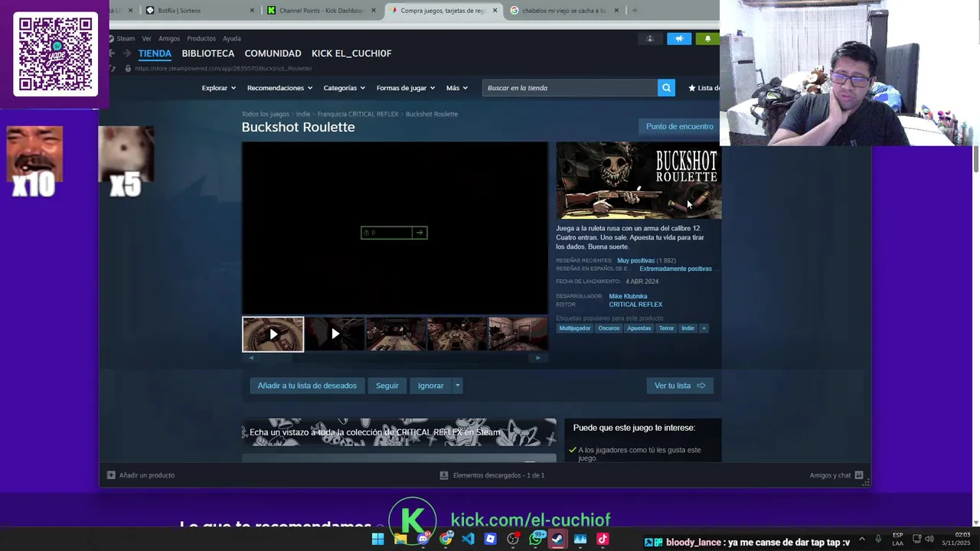Go back with Steam back arrow
The image size is (980, 551).
[112, 53]
